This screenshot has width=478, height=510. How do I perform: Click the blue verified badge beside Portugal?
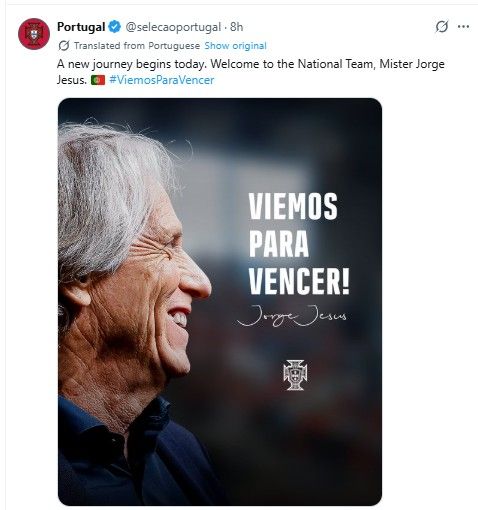pyautogui.click(x=115, y=27)
